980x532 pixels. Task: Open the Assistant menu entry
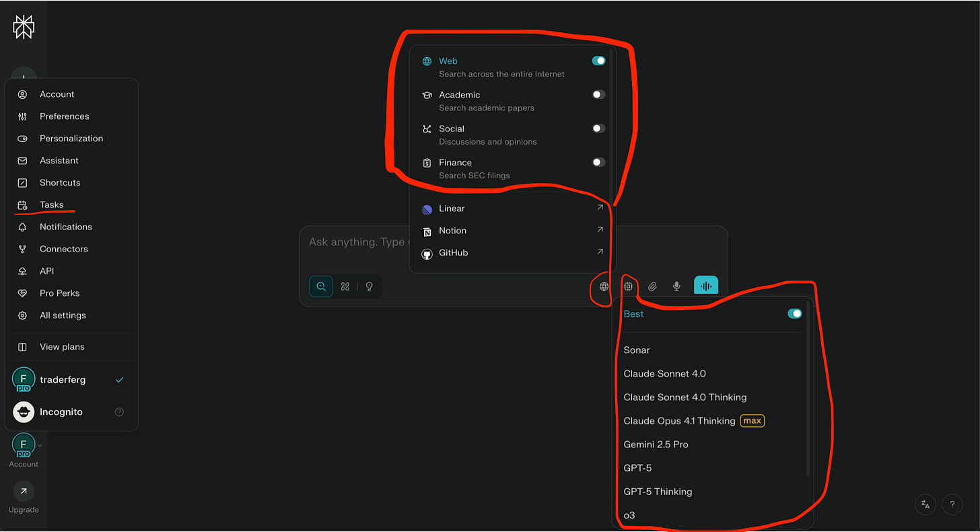(71, 161)
